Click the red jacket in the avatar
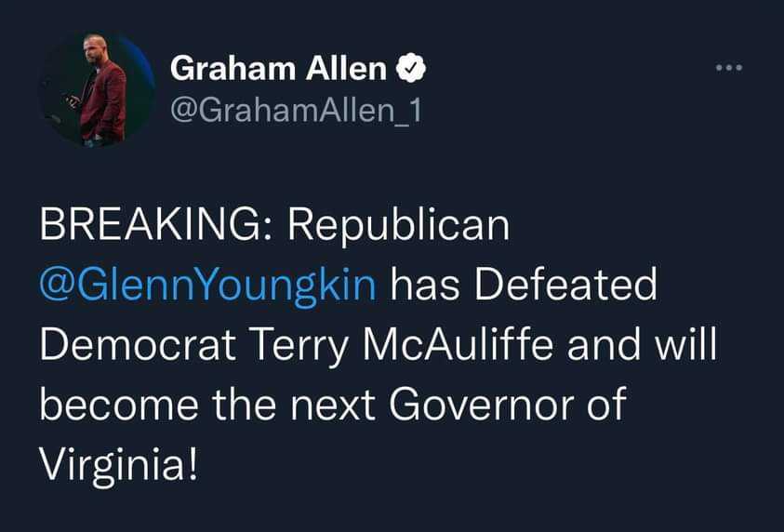The height and width of the screenshot is (532, 784). [105, 100]
